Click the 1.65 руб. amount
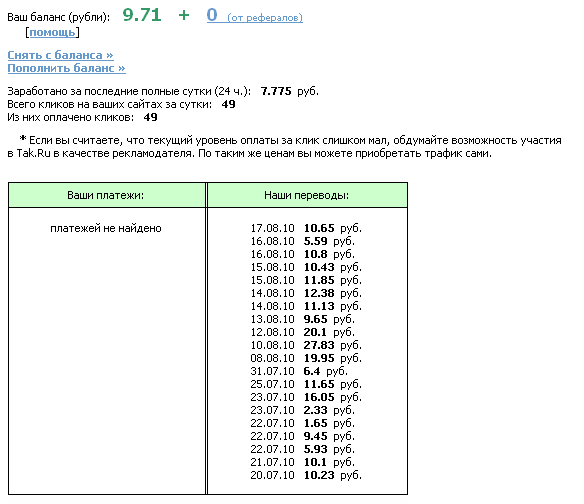584x504 pixels. tap(329, 424)
